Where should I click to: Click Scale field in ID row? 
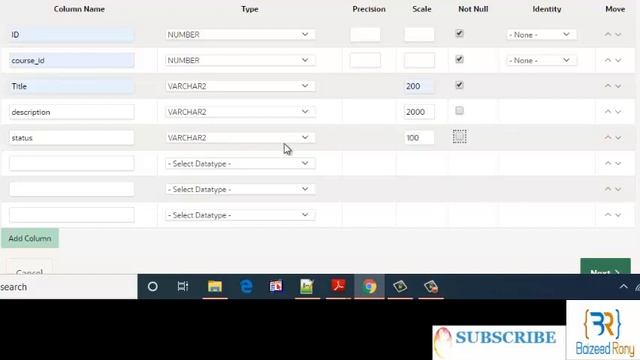click(419, 35)
